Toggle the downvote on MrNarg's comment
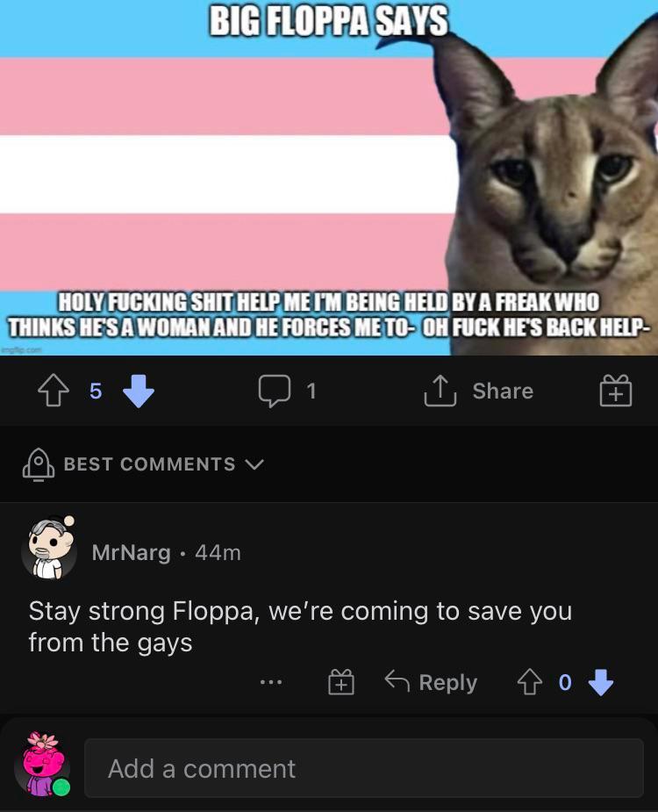Image resolution: width=658 pixels, height=812 pixels. [601, 682]
